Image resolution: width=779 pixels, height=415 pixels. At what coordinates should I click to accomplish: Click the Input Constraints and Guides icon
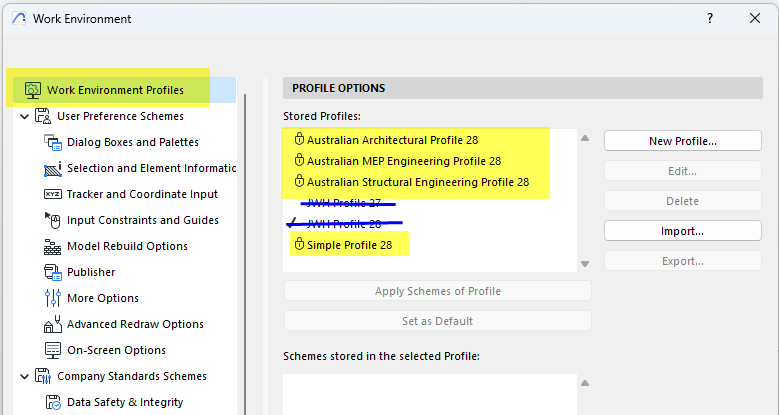[53, 220]
